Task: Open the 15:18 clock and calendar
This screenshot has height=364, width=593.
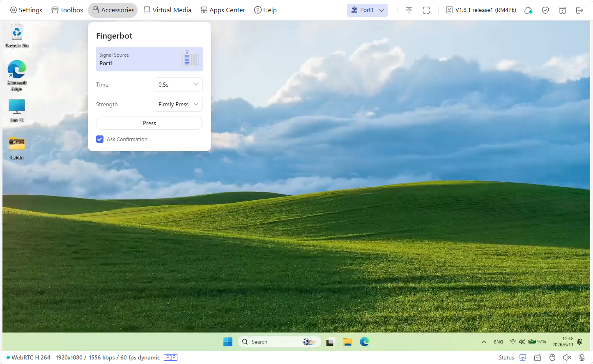Action: (x=563, y=342)
